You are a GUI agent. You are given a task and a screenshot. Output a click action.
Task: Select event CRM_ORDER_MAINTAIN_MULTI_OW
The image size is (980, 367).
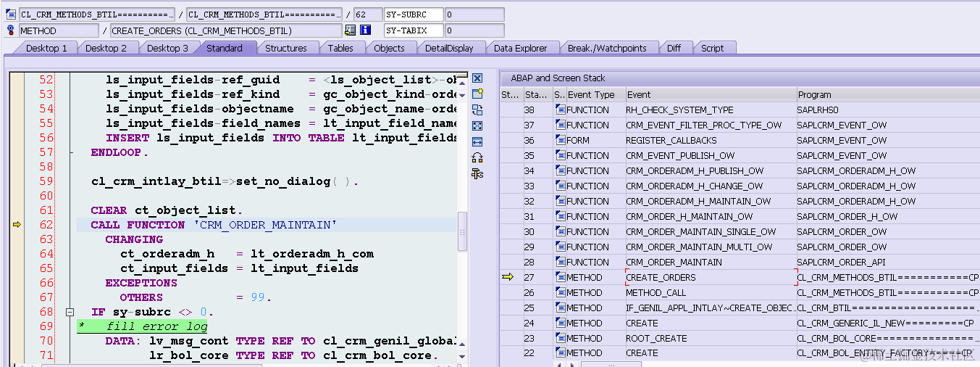point(699,247)
